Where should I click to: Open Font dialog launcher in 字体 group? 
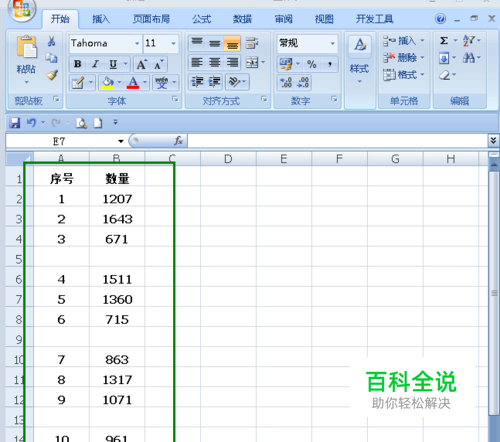[175, 99]
